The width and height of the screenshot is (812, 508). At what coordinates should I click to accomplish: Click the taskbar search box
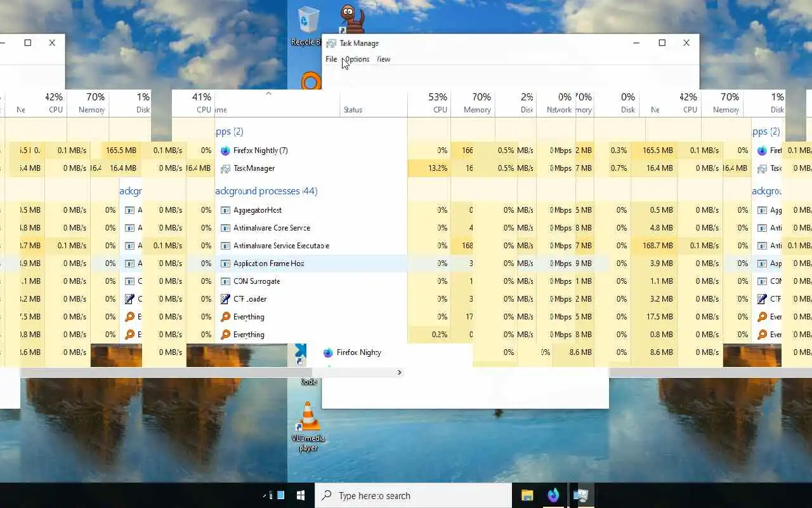tap(414, 495)
